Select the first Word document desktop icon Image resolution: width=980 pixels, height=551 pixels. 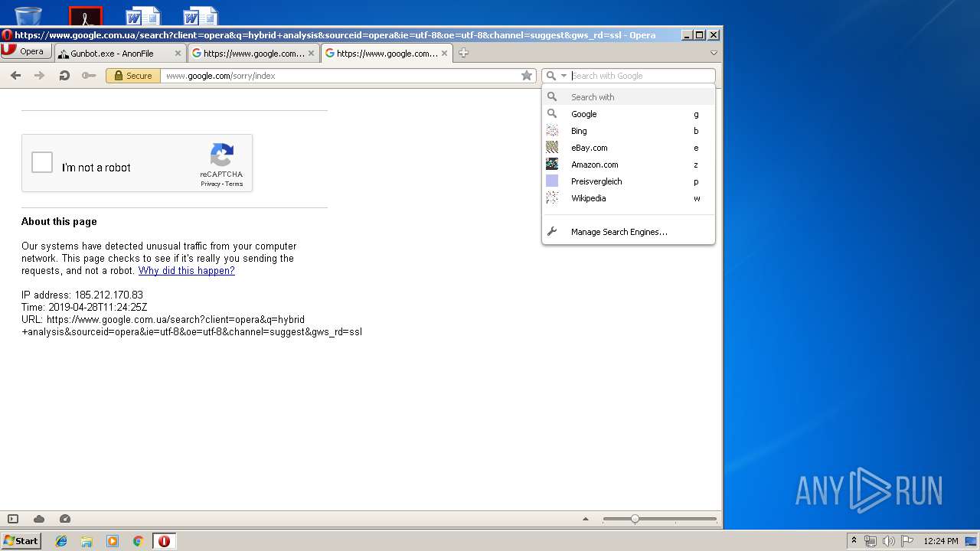143,16
